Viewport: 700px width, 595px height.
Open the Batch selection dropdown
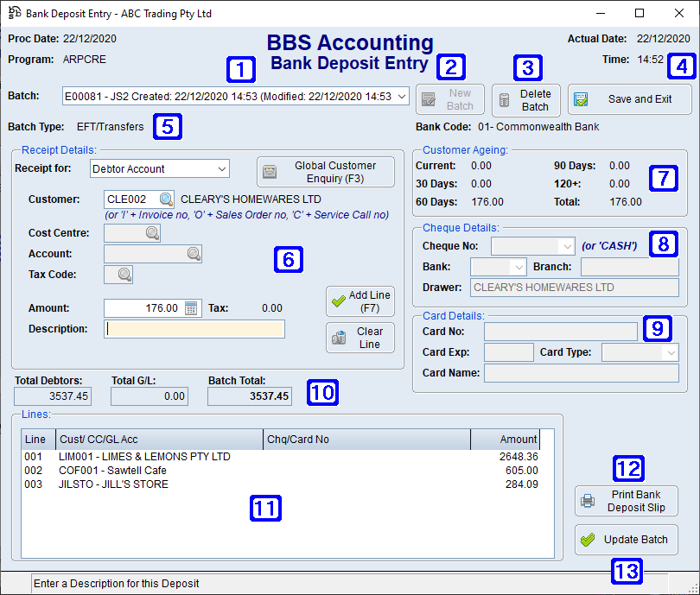[401, 97]
